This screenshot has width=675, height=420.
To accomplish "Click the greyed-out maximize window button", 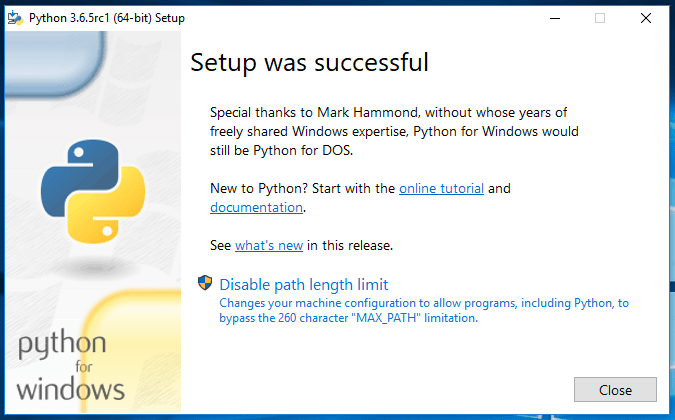I will (600, 17).
